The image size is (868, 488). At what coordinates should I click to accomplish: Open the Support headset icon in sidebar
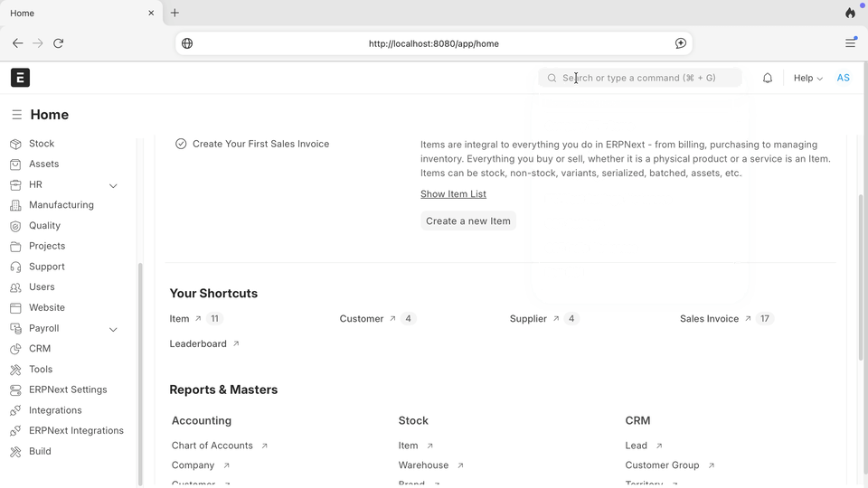15,267
